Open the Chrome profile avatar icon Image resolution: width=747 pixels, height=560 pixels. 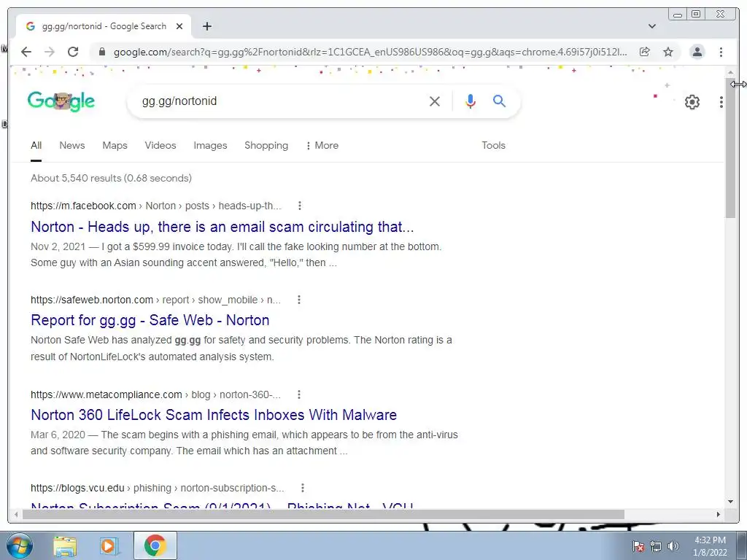coord(697,52)
